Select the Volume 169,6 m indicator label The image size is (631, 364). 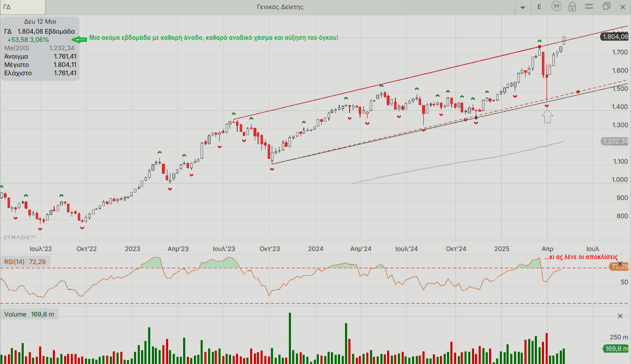click(29, 314)
